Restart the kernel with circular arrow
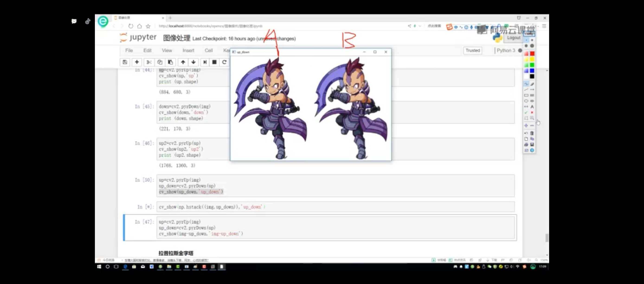This screenshot has height=284, width=644. click(224, 62)
